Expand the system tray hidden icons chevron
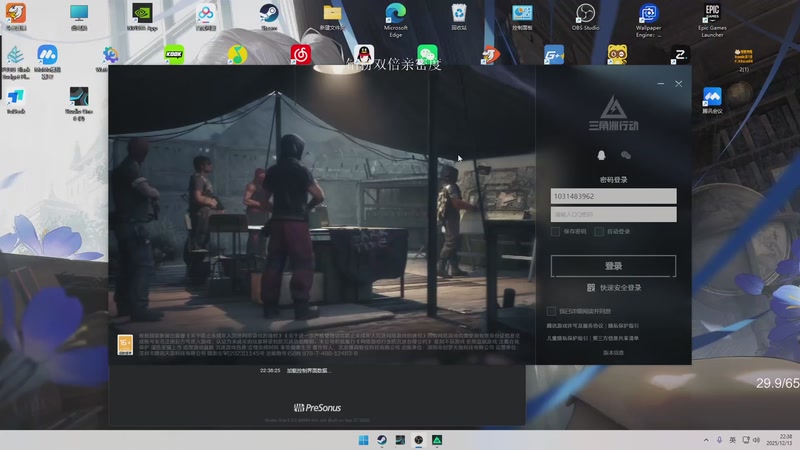Image resolution: width=800 pixels, height=450 pixels. pos(706,440)
